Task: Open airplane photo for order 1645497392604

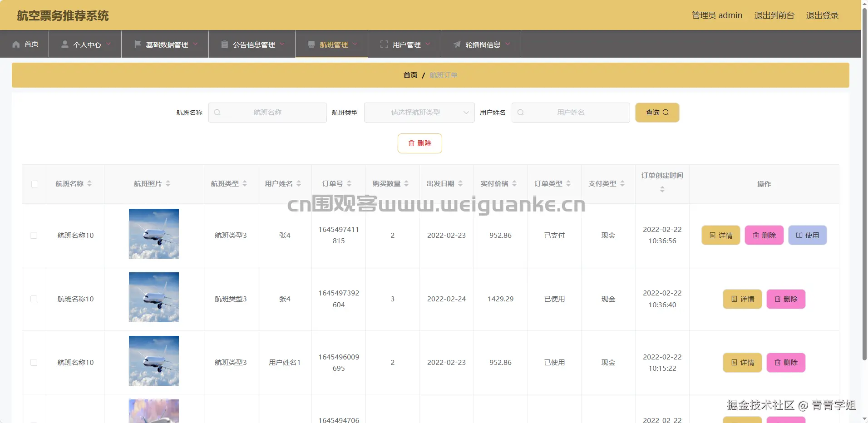Action: tap(154, 297)
